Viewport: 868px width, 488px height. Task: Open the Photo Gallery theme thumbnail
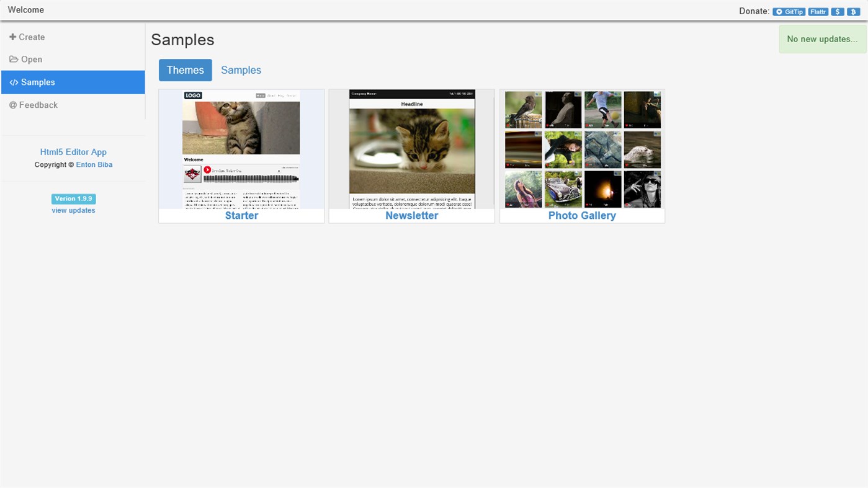(583, 149)
